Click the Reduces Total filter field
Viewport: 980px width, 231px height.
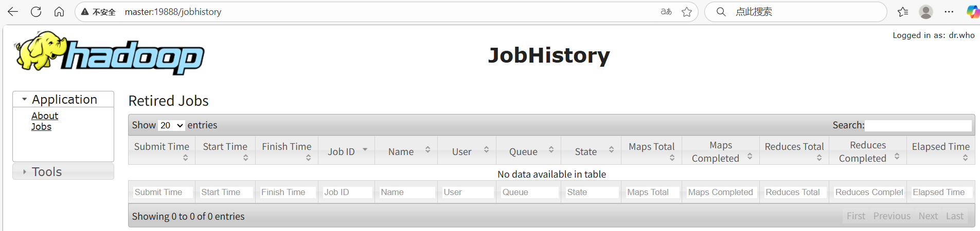point(795,192)
